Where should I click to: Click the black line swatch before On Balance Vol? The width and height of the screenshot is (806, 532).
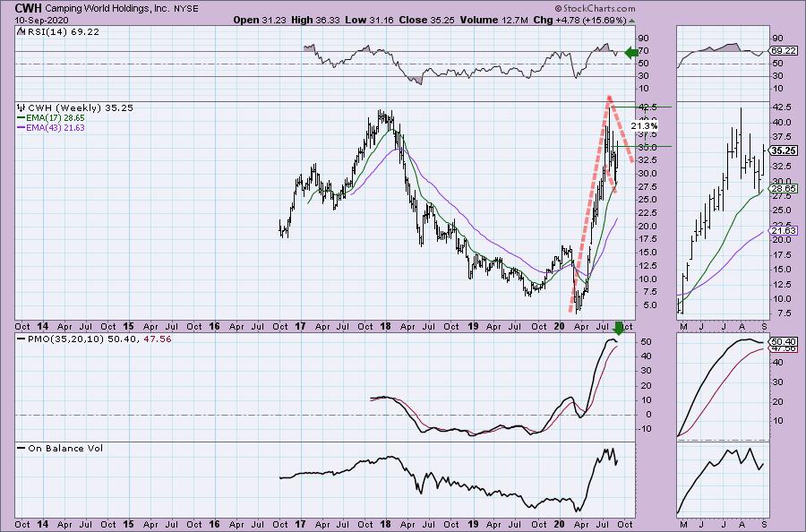pos(21,448)
